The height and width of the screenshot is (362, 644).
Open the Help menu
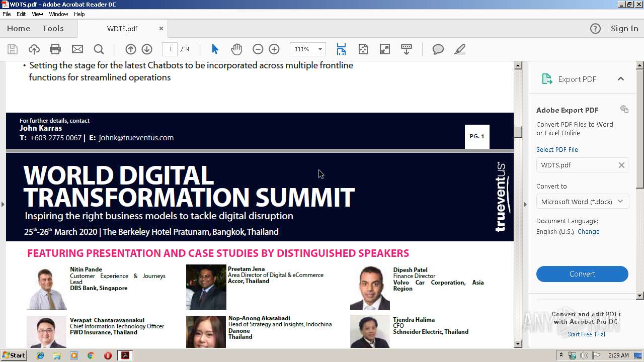pyautogui.click(x=79, y=14)
